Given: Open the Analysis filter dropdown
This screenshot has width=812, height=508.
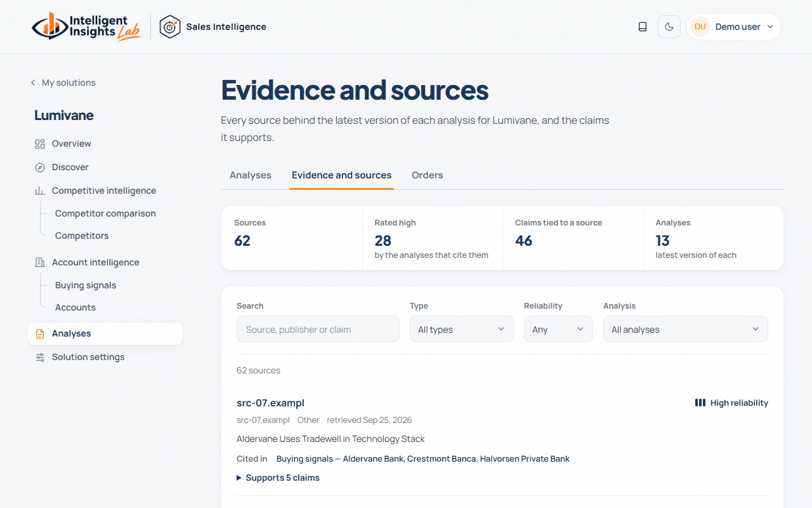Looking at the screenshot, I should (686, 329).
